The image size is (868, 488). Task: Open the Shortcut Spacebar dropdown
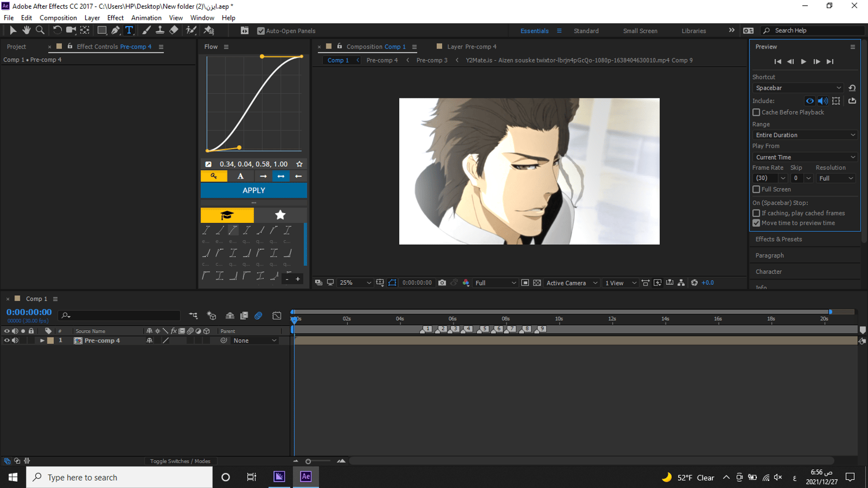click(798, 88)
